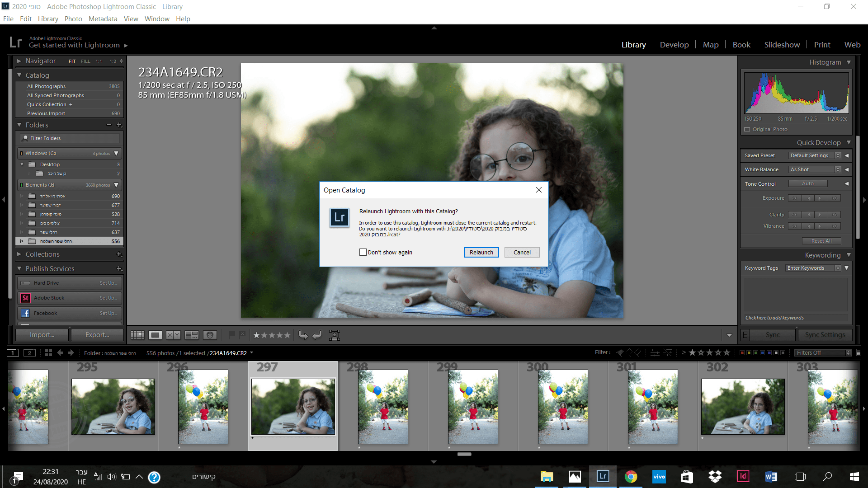This screenshot has width=868, height=488.
Task: Open Survey view icon
Action: (x=192, y=335)
